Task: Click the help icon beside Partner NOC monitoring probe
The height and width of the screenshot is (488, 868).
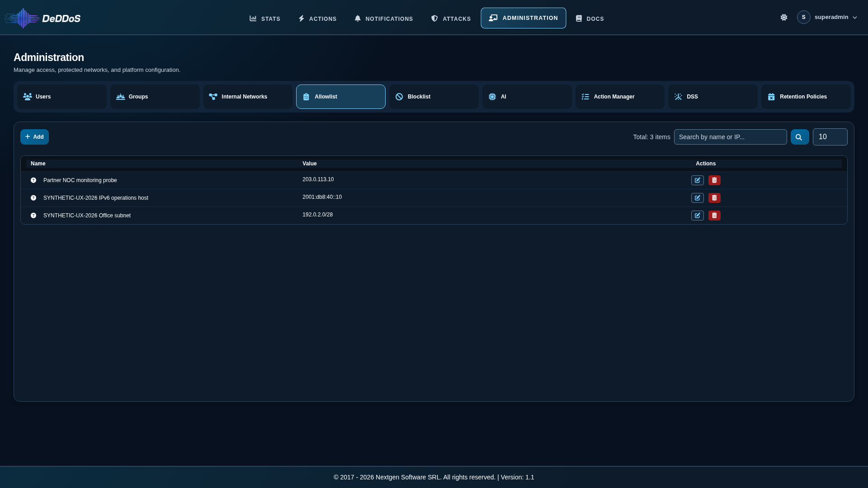Action: 33,180
